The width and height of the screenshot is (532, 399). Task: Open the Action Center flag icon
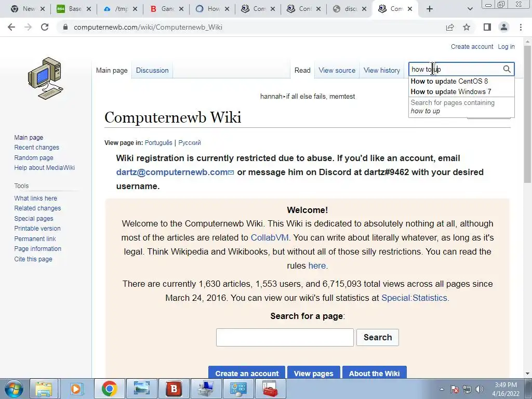(455, 390)
